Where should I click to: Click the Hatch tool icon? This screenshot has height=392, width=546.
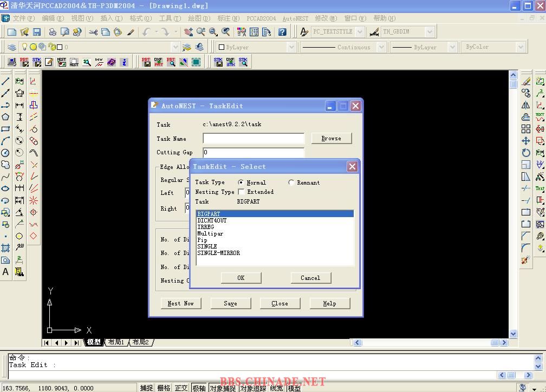pyautogui.click(x=5, y=248)
